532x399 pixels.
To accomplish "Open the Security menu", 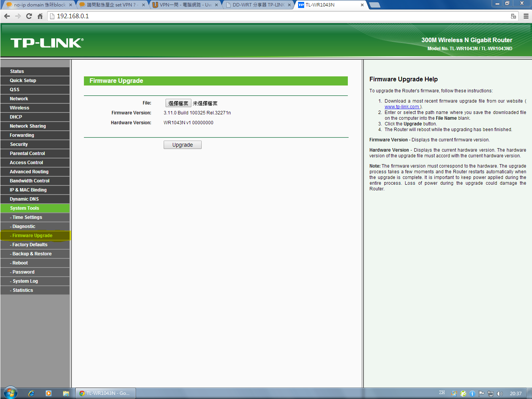I will (x=35, y=144).
